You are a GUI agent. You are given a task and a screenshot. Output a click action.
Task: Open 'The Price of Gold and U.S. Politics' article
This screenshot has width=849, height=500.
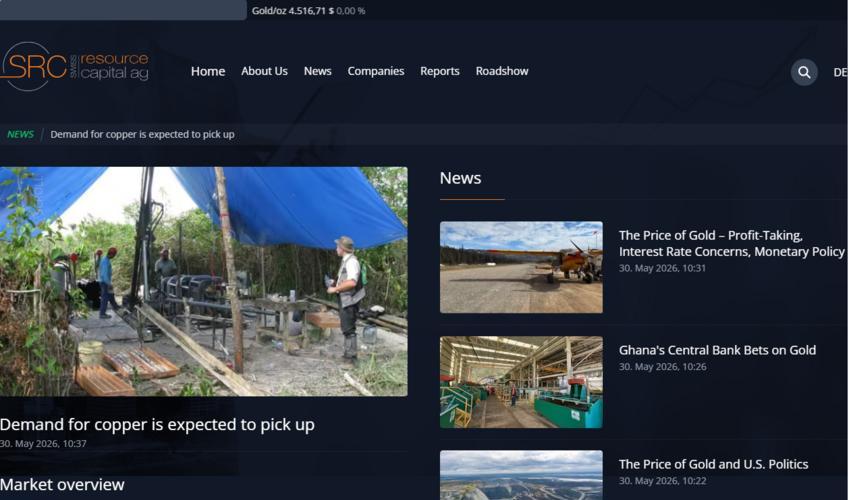pyautogui.click(x=714, y=464)
